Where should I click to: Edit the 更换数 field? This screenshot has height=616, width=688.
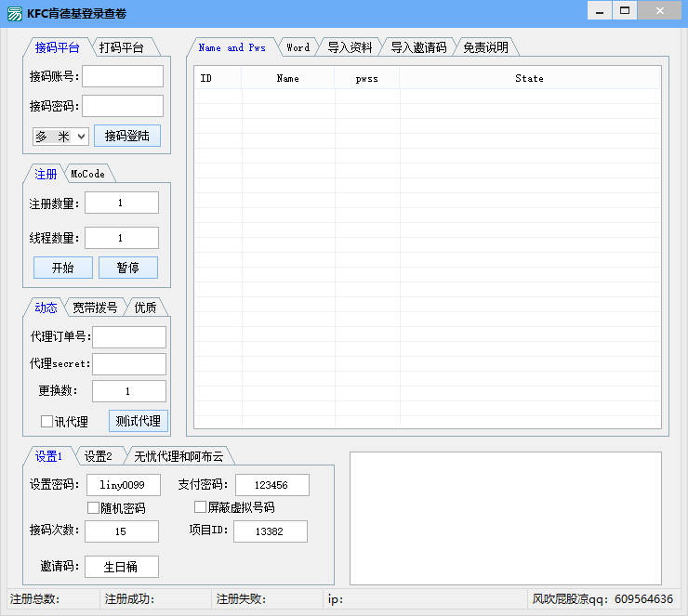(x=129, y=391)
